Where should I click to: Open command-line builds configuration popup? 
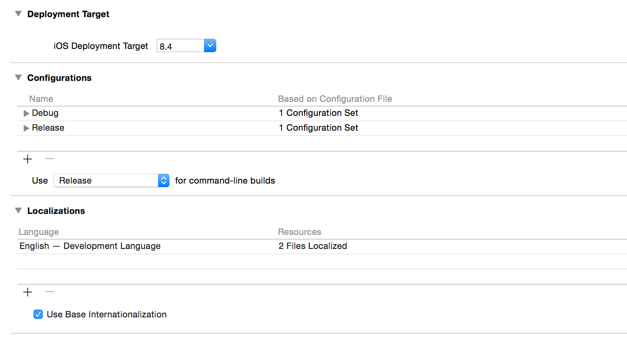111,180
